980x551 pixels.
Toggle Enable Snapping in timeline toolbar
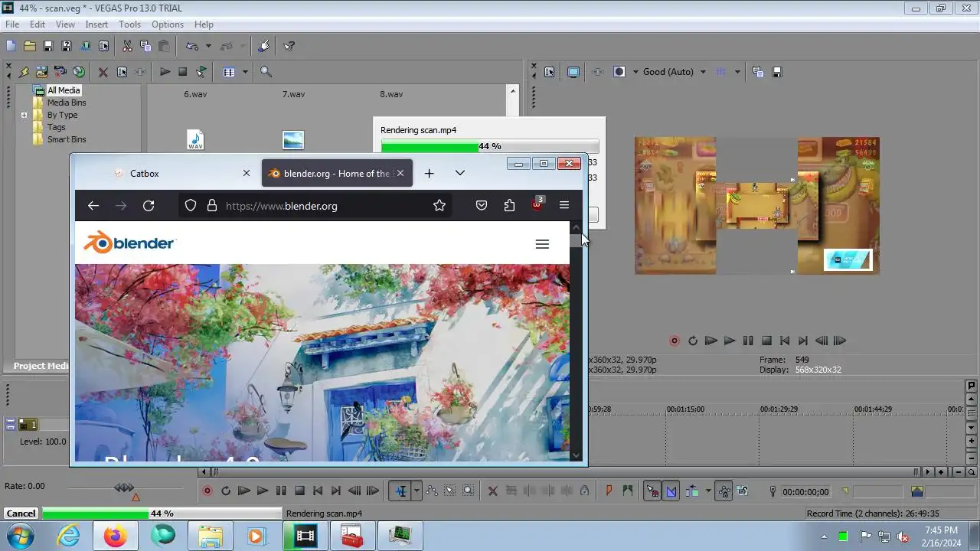tap(652, 491)
